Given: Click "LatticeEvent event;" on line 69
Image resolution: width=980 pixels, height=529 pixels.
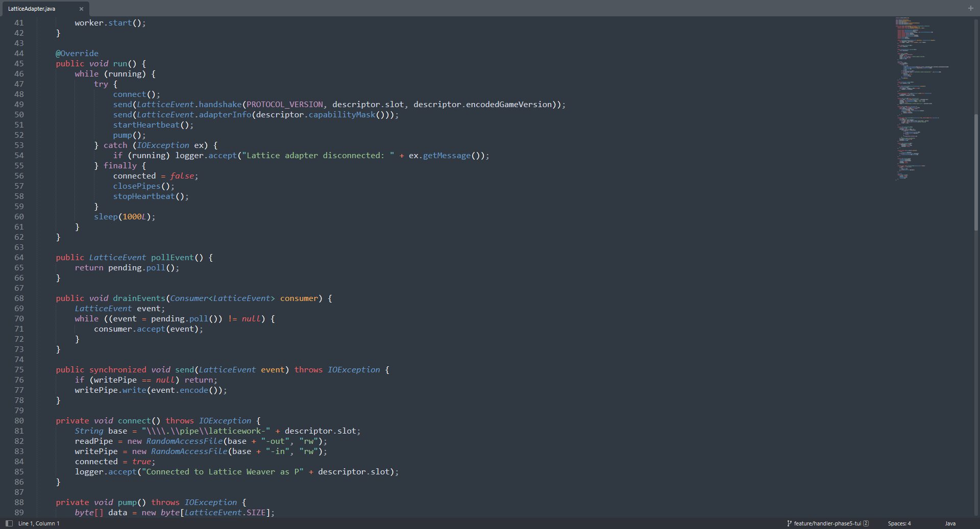Looking at the screenshot, I should pyautogui.click(x=120, y=309).
